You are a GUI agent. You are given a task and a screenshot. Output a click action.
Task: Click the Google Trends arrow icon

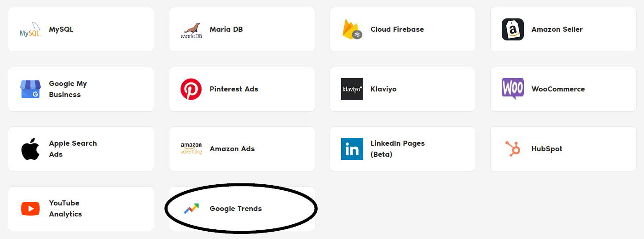pos(191,209)
